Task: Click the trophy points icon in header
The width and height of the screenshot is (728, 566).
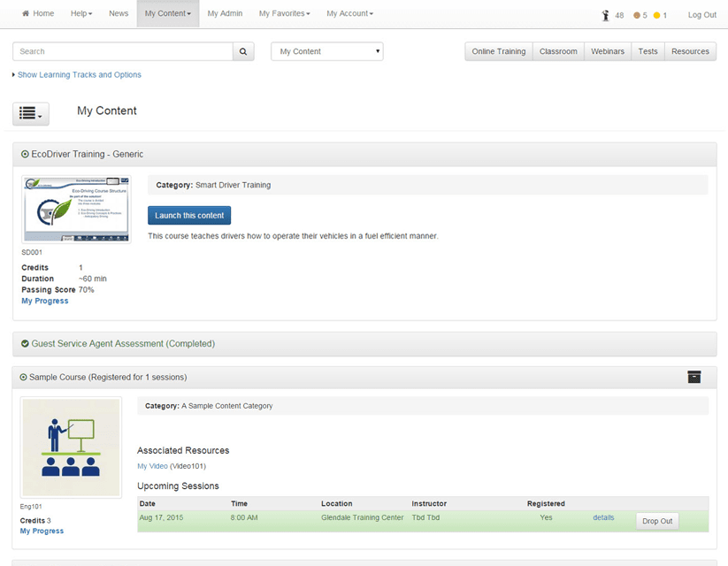Action: click(606, 15)
